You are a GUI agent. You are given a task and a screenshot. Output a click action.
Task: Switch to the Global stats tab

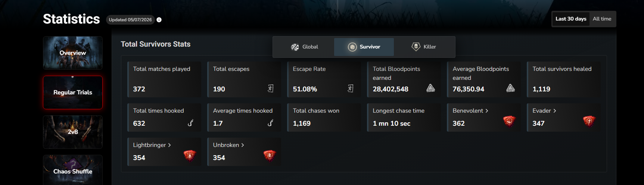click(x=304, y=47)
